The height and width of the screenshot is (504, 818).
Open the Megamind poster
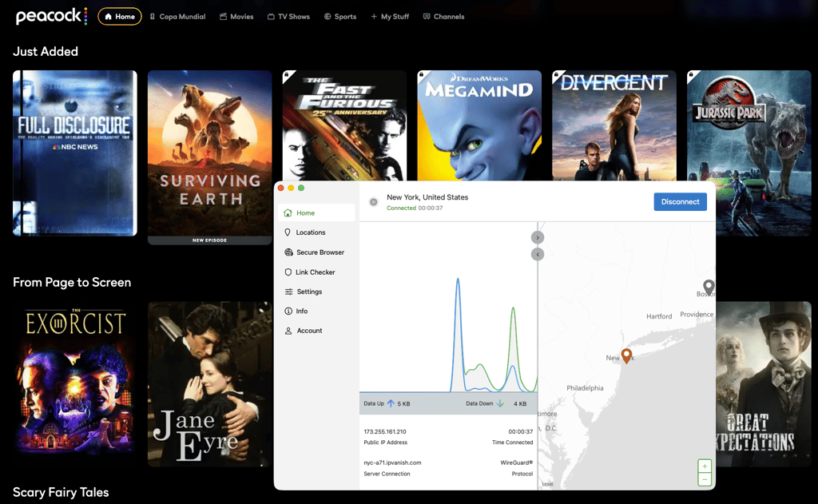click(x=479, y=125)
